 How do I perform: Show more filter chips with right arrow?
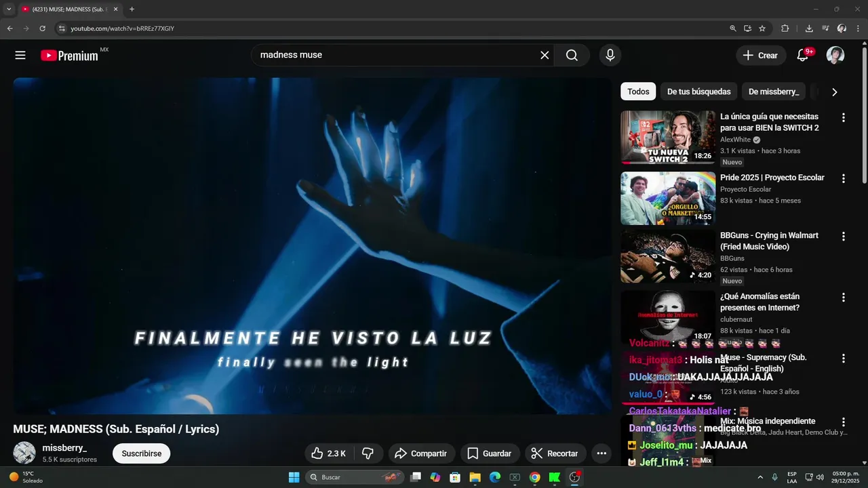point(834,91)
